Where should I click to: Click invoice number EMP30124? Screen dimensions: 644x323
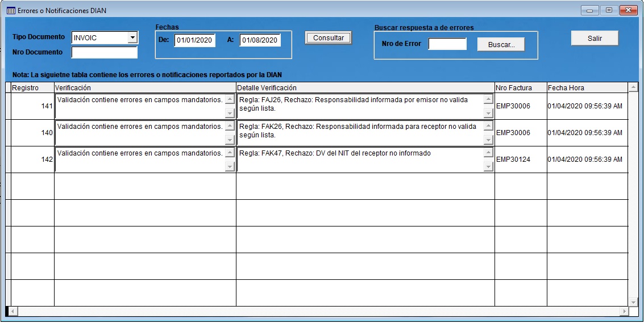click(513, 160)
